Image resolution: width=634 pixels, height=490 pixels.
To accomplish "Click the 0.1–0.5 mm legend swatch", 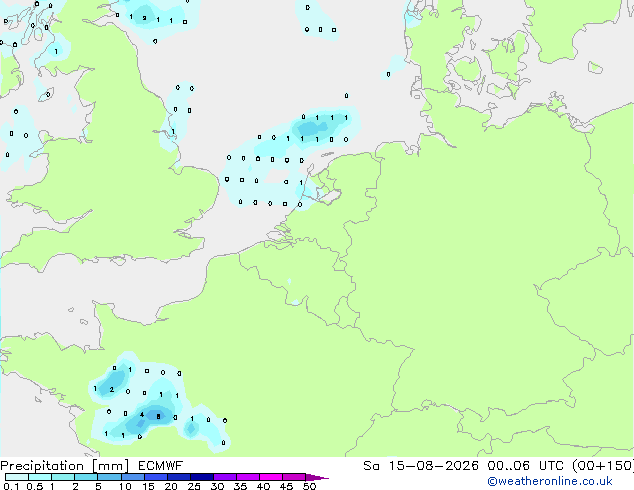I will tap(17, 477).
